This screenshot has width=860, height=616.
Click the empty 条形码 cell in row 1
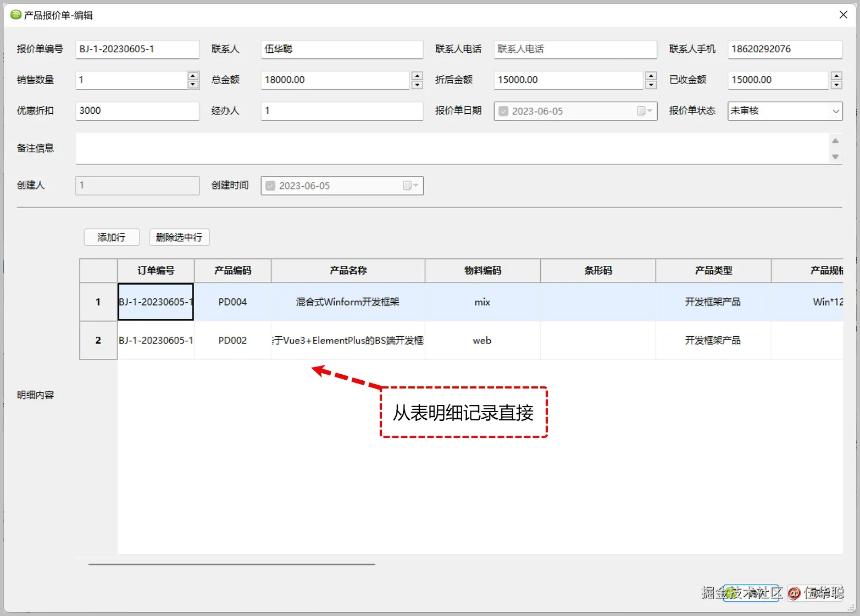pos(598,302)
